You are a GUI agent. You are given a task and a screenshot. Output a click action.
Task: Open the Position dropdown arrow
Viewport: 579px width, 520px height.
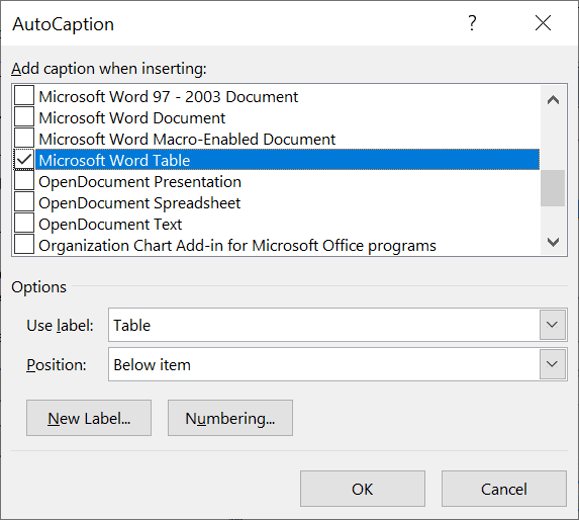click(x=552, y=364)
